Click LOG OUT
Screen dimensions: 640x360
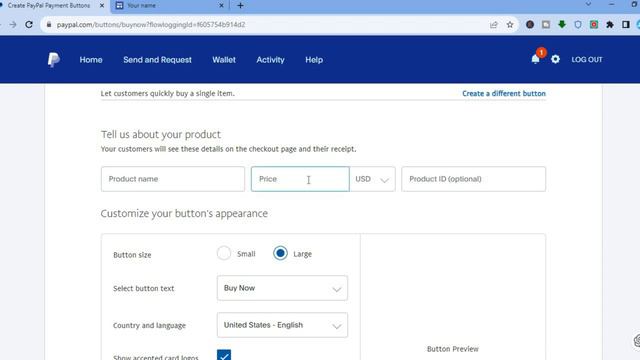pyautogui.click(x=587, y=60)
